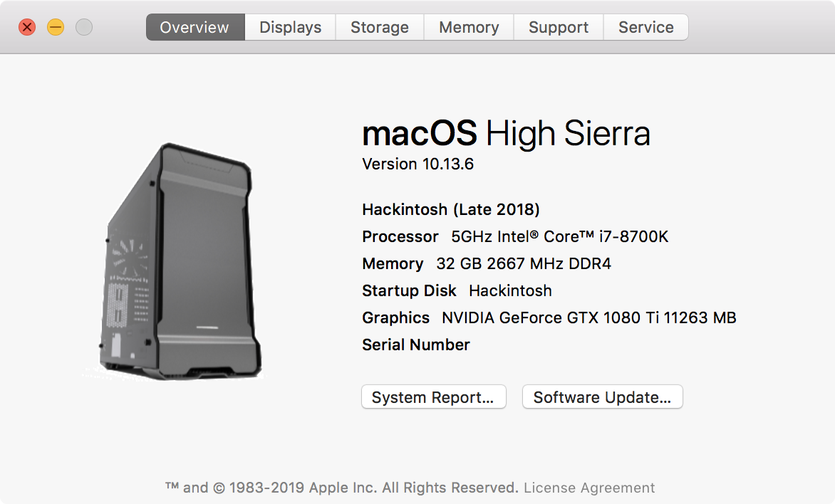This screenshot has width=835, height=504.
Task: Select the Overview tab
Action: (x=195, y=27)
